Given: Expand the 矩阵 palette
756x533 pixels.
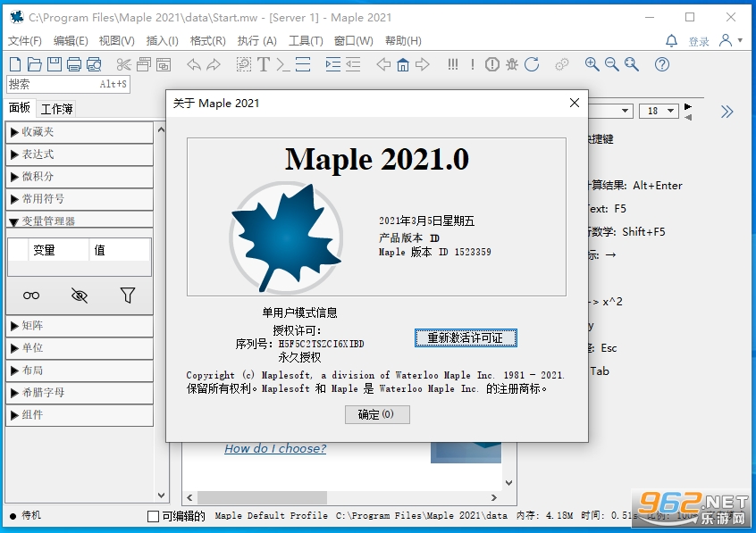Looking at the screenshot, I should [x=80, y=326].
